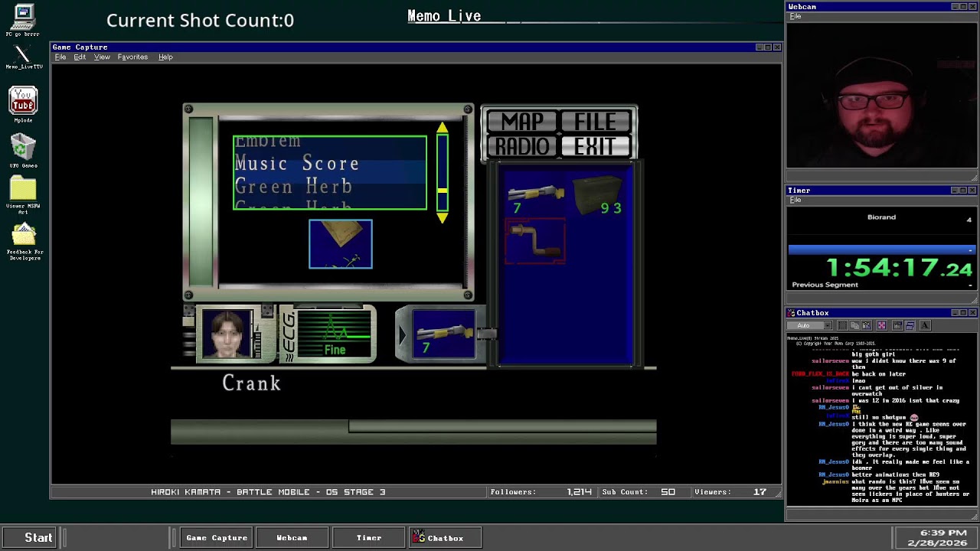
Task: Click the EXIT button in game menu
Action: [x=595, y=146]
